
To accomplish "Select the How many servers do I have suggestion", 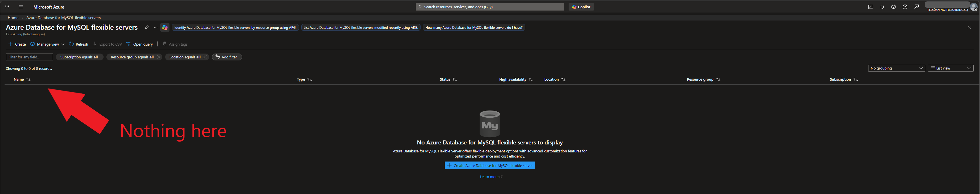I will point(474,27).
